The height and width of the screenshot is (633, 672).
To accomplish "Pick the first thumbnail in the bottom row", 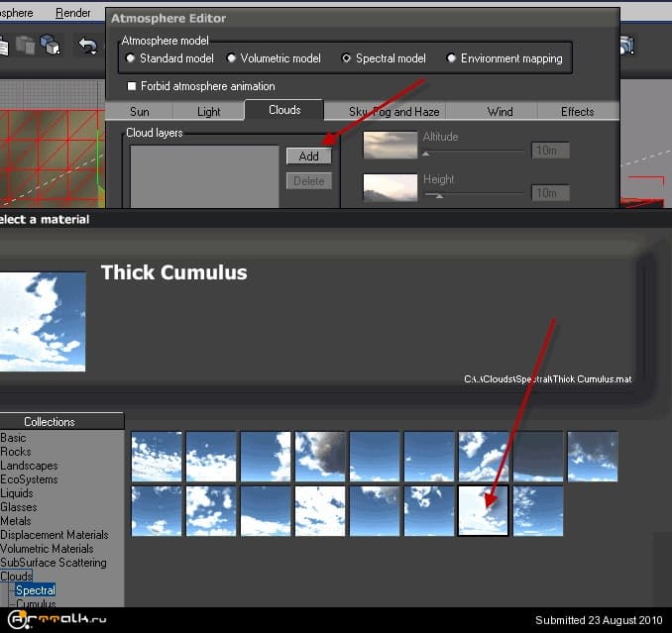I will click(x=157, y=510).
